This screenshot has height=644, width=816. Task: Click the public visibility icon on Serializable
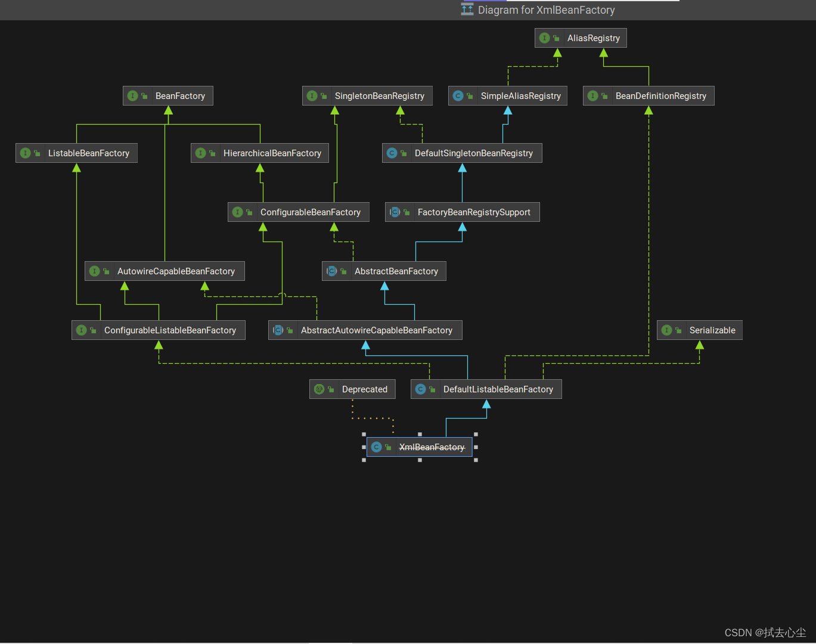point(678,330)
